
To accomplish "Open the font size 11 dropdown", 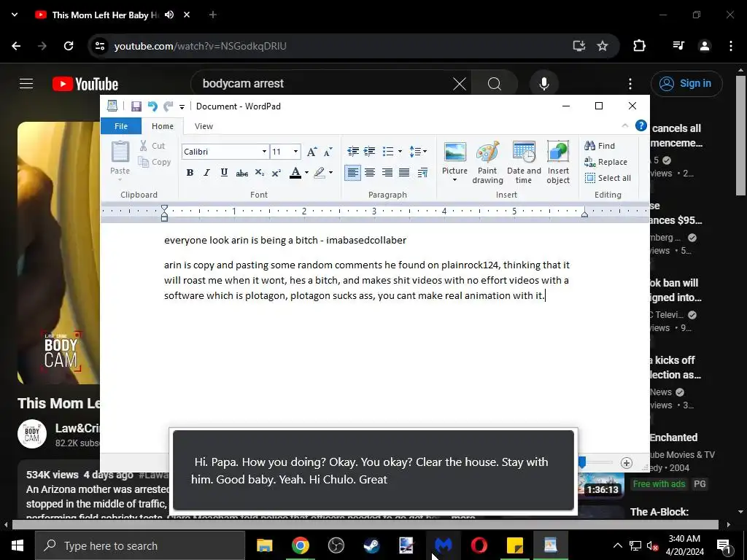I will click(x=296, y=152).
